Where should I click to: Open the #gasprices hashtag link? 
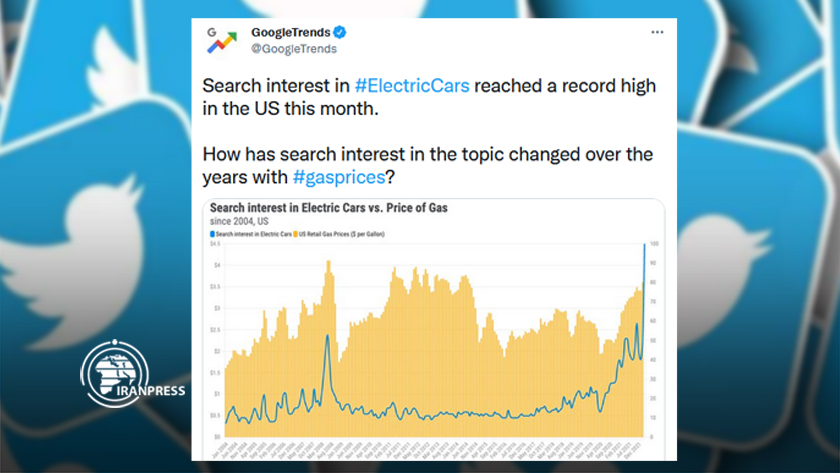(339, 177)
